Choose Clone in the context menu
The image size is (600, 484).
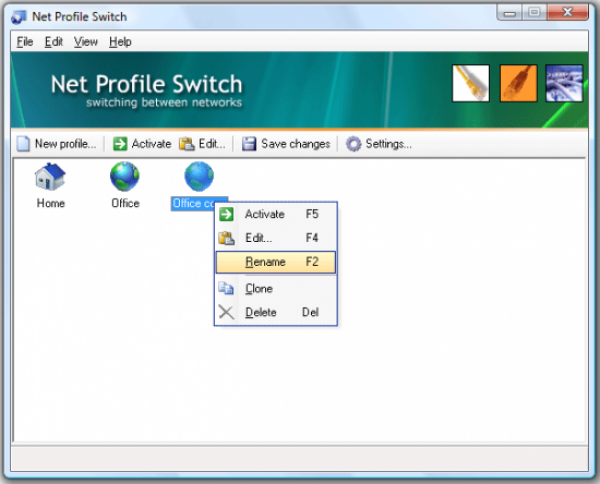click(276, 288)
